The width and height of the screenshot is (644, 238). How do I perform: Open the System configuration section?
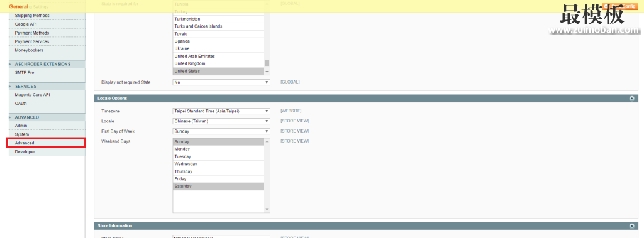tap(22, 134)
